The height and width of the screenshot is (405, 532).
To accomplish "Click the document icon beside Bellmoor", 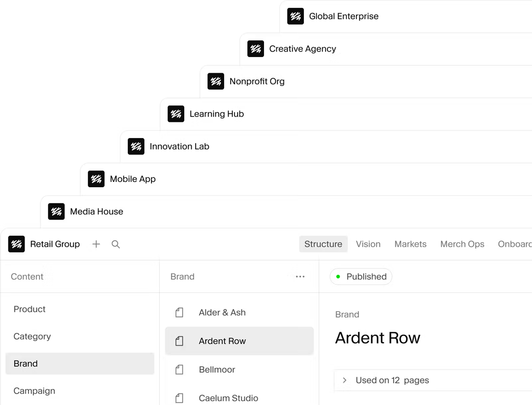I will (179, 370).
